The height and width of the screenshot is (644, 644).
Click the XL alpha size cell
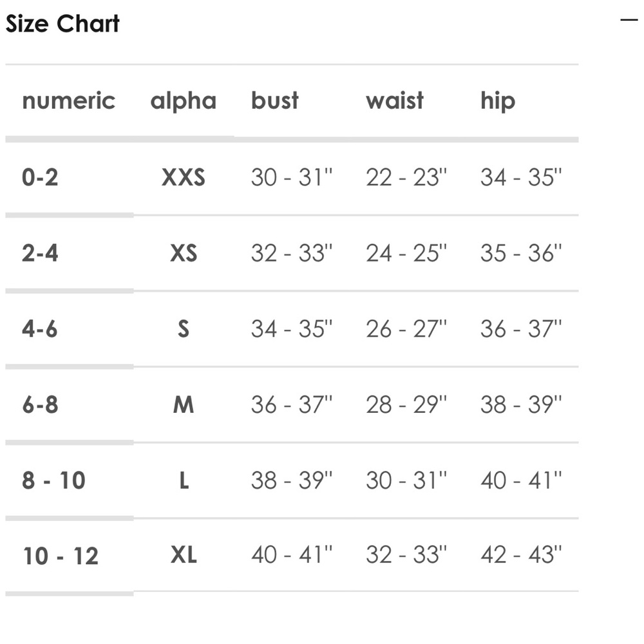click(184, 555)
